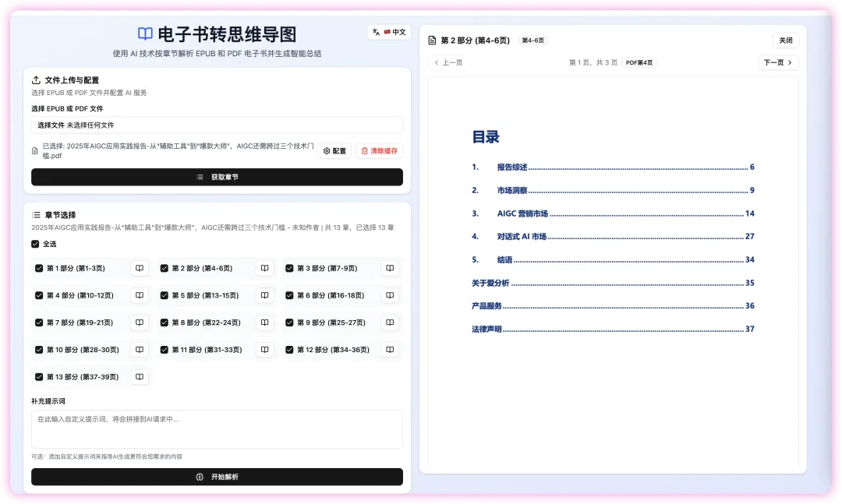Uncheck 第 10 部分 (第28-30页)
Image resolution: width=842 pixels, height=504 pixels.
(x=39, y=350)
